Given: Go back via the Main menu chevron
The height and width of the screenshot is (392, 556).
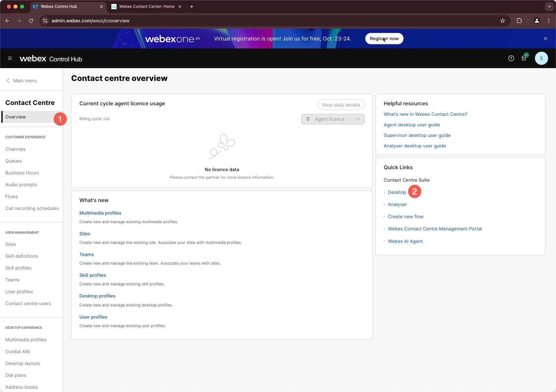Looking at the screenshot, I should (8, 81).
